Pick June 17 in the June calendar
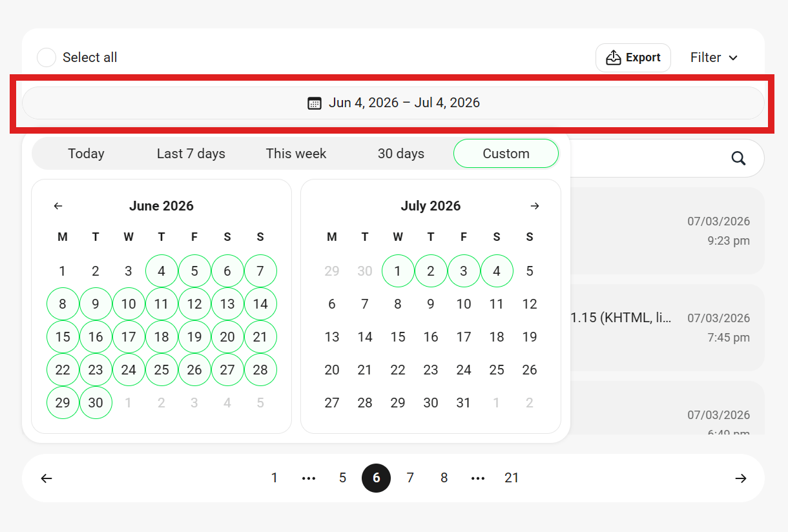Screen dimensions: 788x532 click(x=129, y=337)
